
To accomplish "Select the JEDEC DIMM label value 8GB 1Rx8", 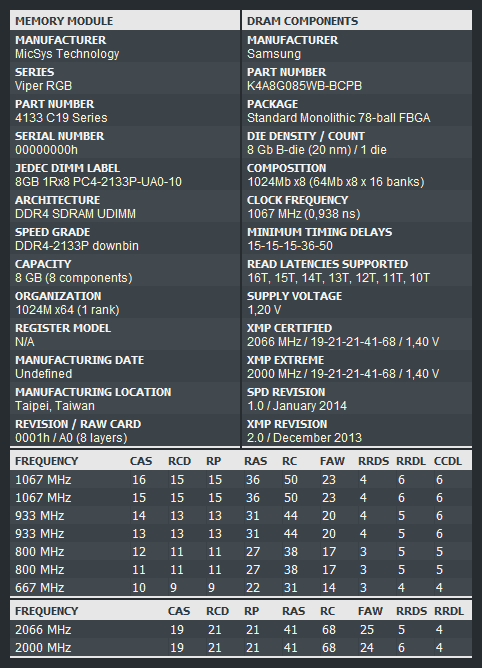I will coord(98,182).
